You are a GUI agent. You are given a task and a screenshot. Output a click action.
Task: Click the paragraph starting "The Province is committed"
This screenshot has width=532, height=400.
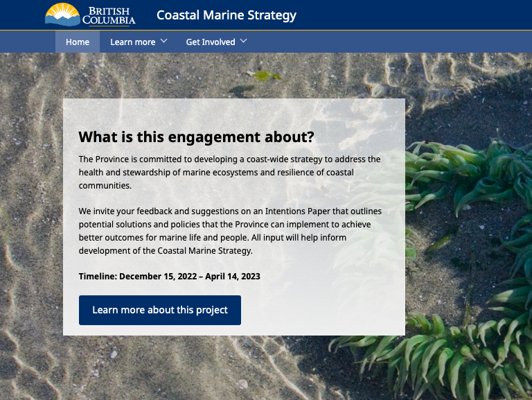click(229, 172)
